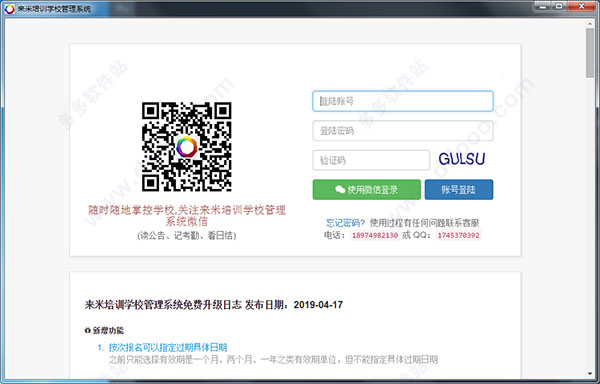Image resolution: width=600 pixels, height=384 pixels.
Task: Click the 账号登陆 blue button
Action: click(x=459, y=190)
